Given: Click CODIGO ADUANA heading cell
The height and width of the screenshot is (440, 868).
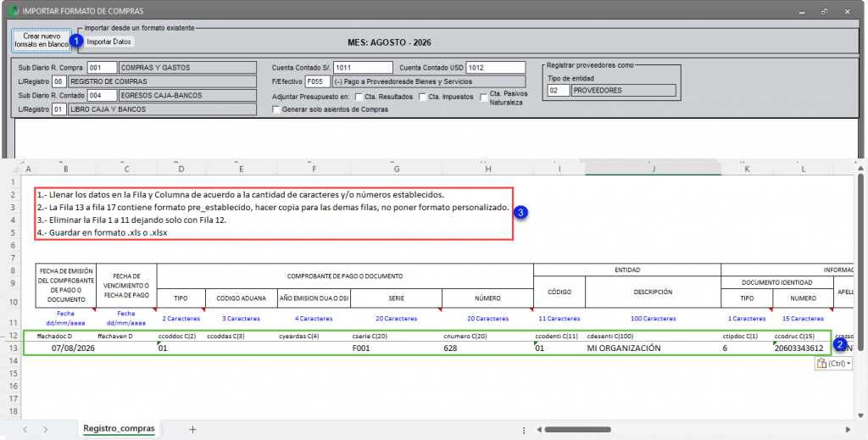Looking at the screenshot, I should 242,298.
